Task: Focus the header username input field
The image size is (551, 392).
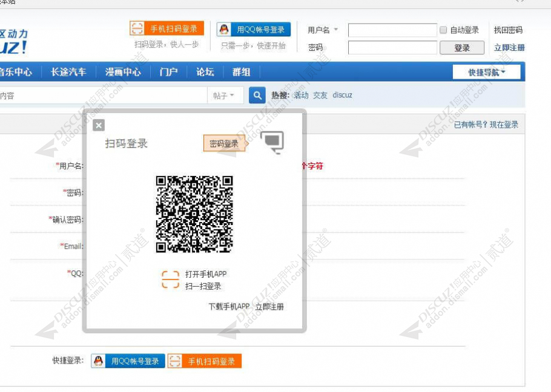Action: 392,30
